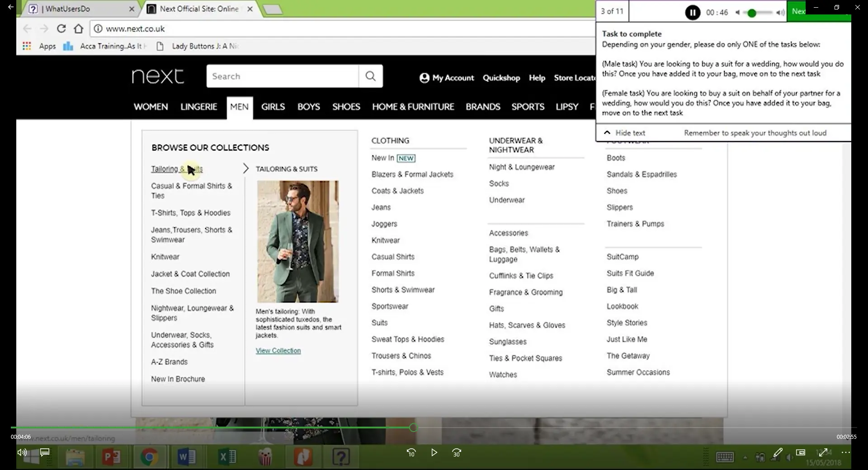Viewport: 868px width, 470px height.
Task: Close the WhatUsersDo browser tab
Action: click(132, 9)
